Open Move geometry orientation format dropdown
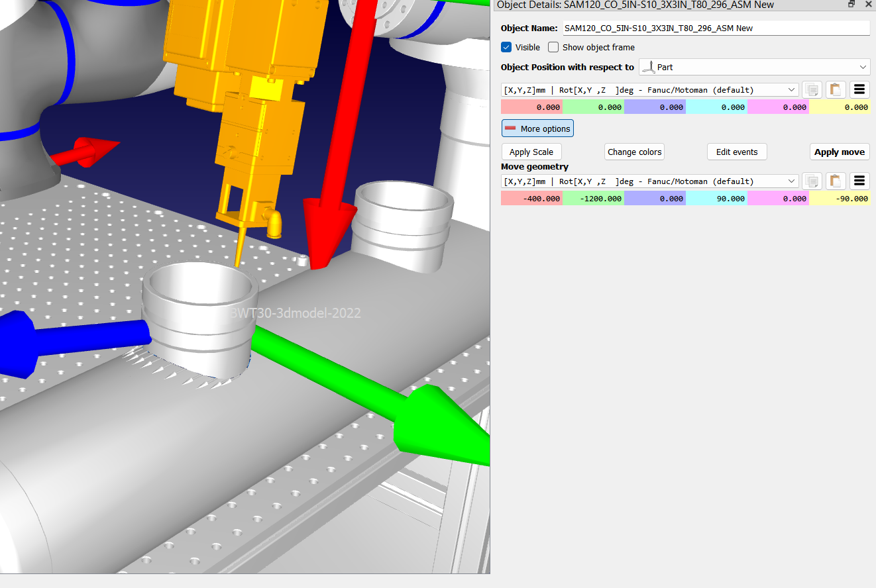Viewport: 876px width, 588px height. [649, 181]
